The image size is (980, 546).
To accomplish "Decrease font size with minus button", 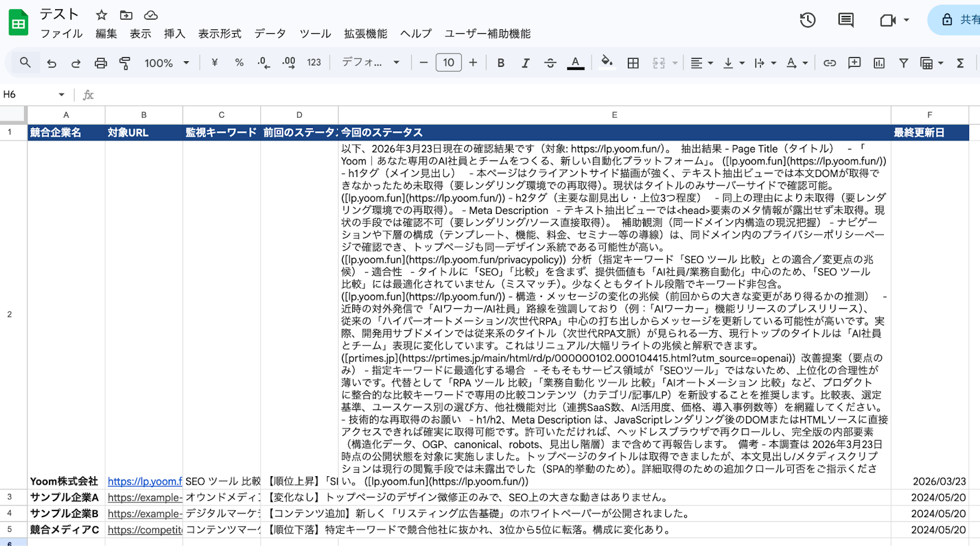I will 423,63.
